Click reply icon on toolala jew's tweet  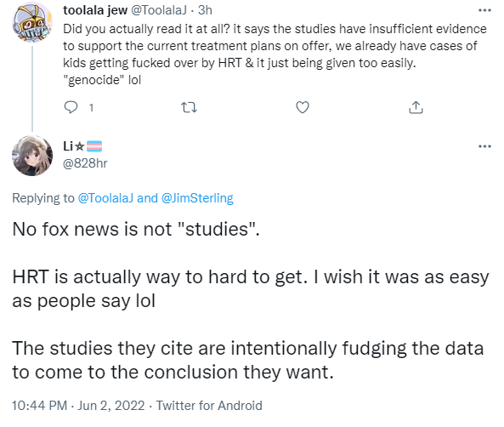coord(71,107)
